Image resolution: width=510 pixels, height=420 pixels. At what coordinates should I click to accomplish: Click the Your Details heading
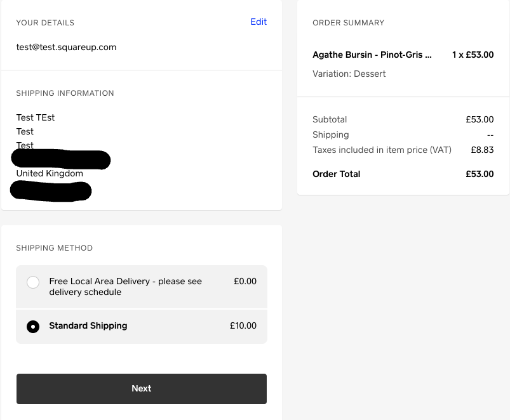45,23
